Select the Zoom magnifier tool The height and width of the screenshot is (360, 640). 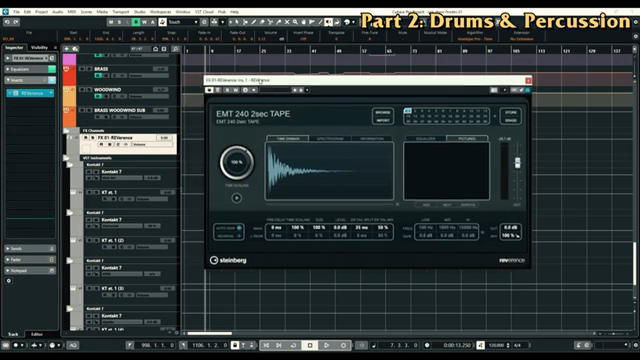coord(295,22)
